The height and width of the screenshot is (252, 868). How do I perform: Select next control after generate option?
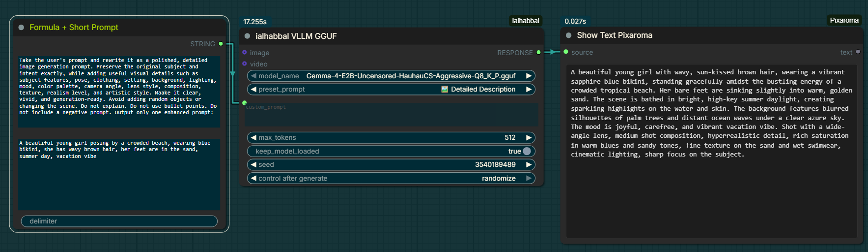pyautogui.click(x=529, y=178)
